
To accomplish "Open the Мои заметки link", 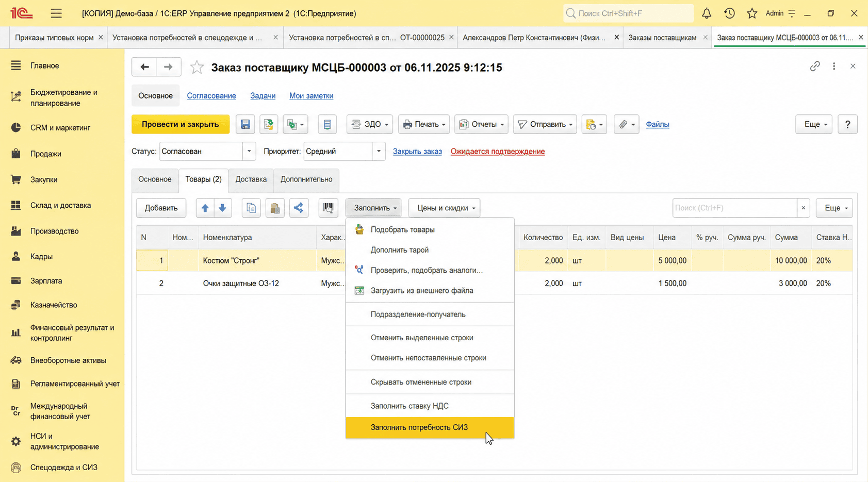I will coord(311,96).
